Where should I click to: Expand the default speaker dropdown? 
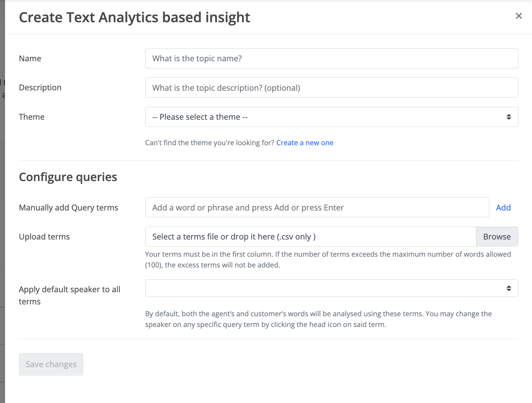coord(332,288)
